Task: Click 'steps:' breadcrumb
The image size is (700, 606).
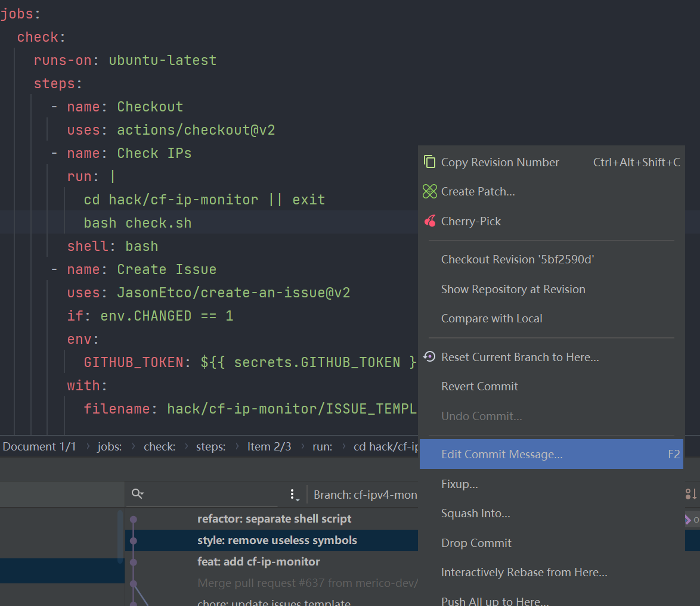Action: (210, 447)
